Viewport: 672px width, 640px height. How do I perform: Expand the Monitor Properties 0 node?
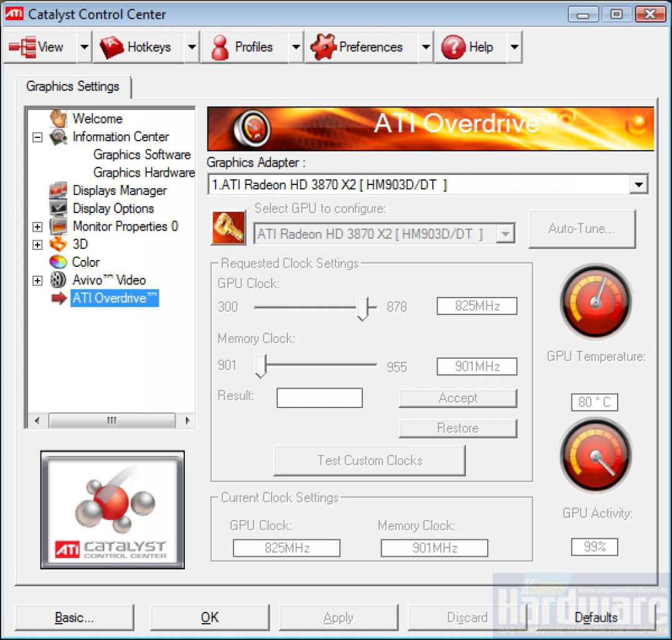coord(37,226)
